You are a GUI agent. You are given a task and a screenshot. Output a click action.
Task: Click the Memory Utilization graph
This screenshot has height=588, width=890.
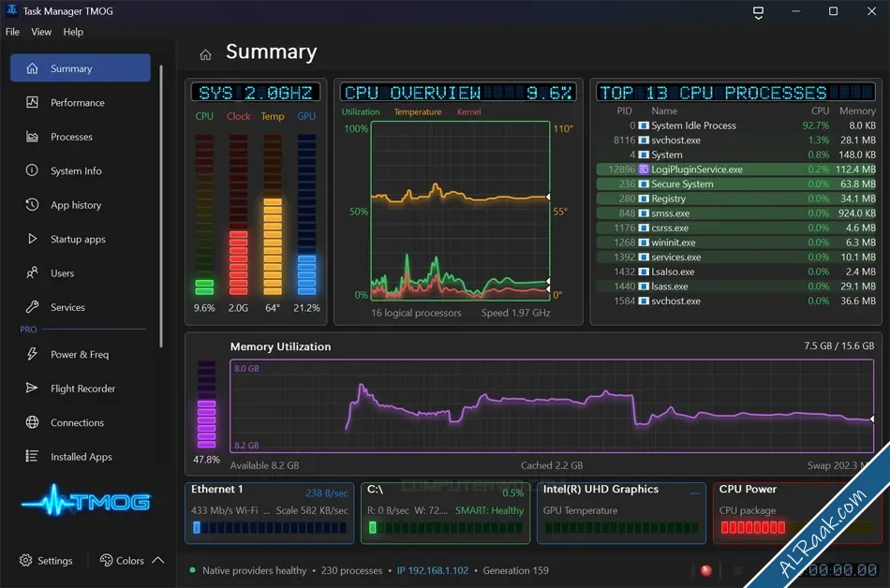pyautogui.click(x=551, y=406)
